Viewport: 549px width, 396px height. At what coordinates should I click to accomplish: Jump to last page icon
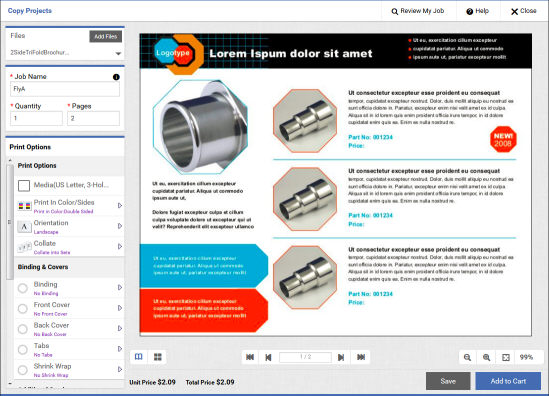point(361,357)
